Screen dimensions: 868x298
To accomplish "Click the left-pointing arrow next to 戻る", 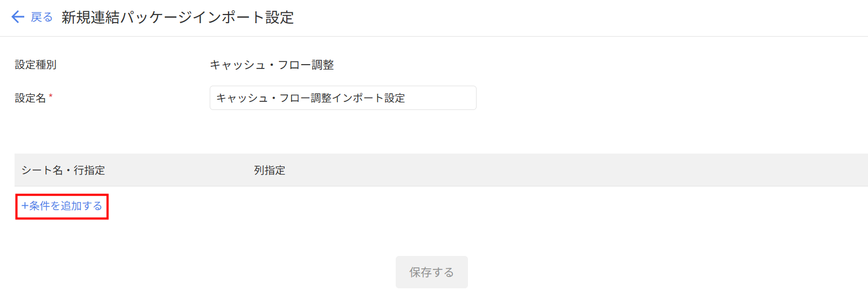I will coord(18,17).
